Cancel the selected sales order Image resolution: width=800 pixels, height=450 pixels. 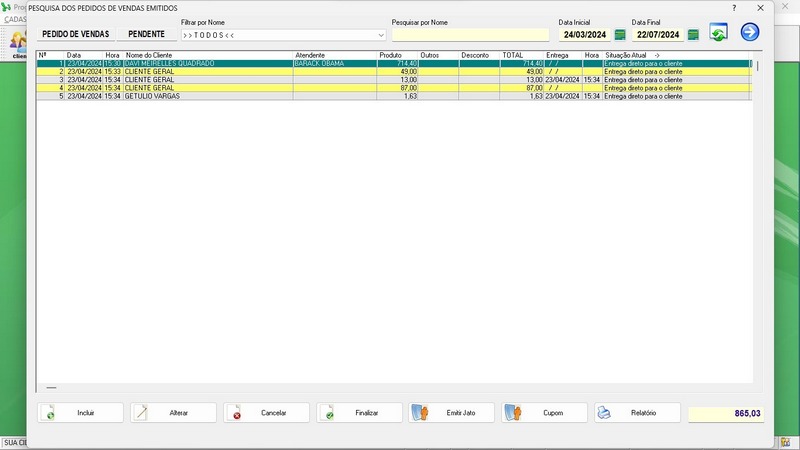[267, 413]
